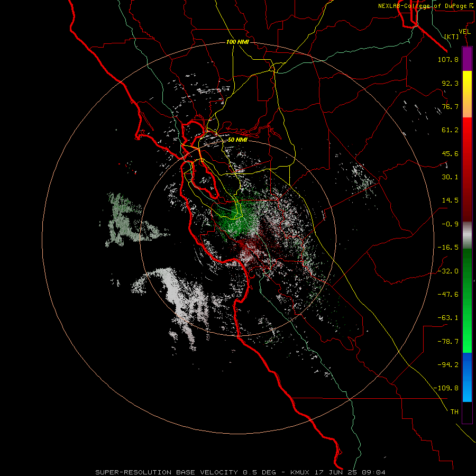Click the -47.6 velocity scale value
The image size is (476, 476).
pos(448,295)
